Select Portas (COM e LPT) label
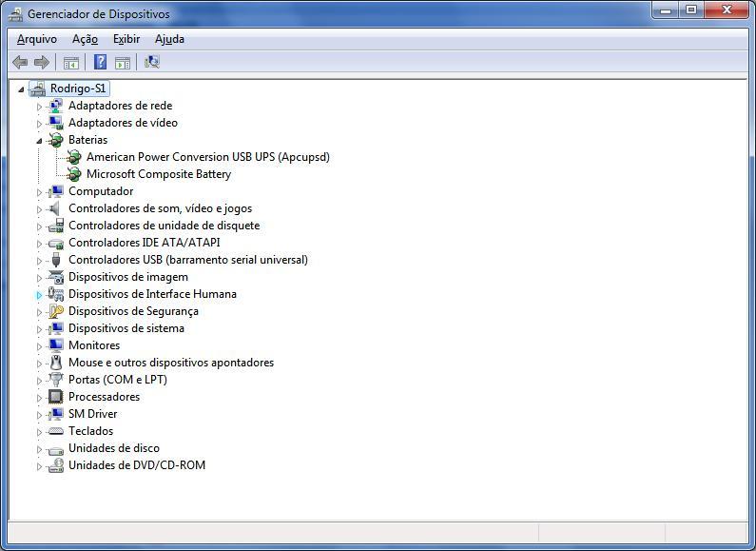Screen dimensions: 756x551 (118, 380)
